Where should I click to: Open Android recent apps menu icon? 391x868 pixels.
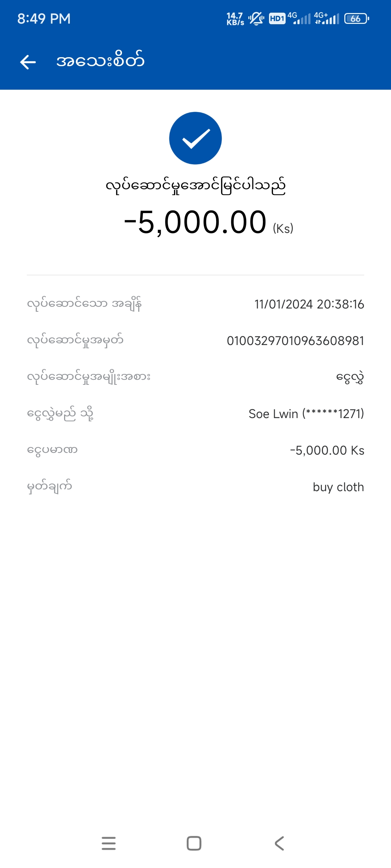point(109,843)
